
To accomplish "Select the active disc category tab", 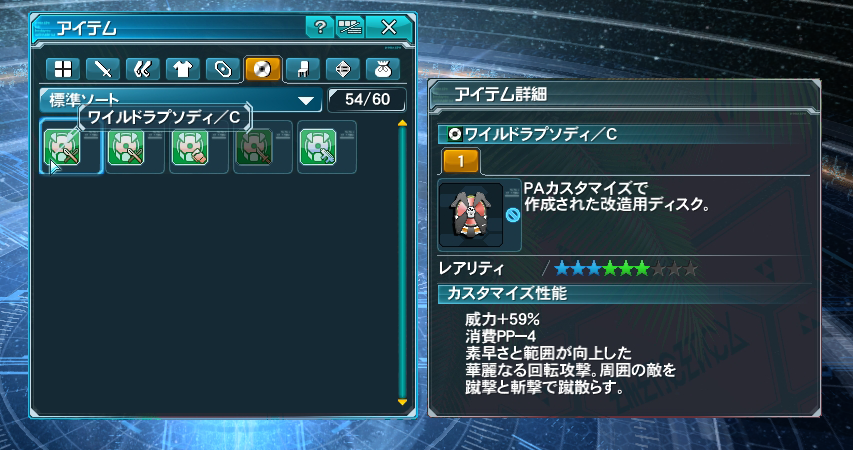I will [x=263, y=70].
